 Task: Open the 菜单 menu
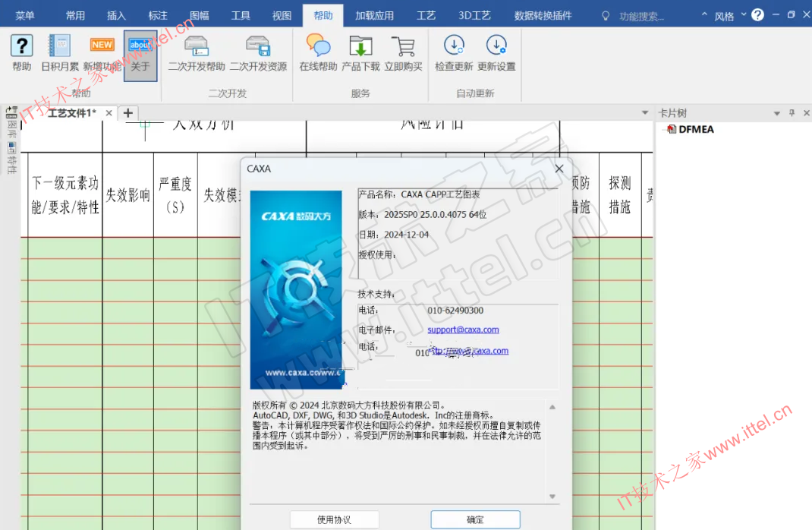24,15
